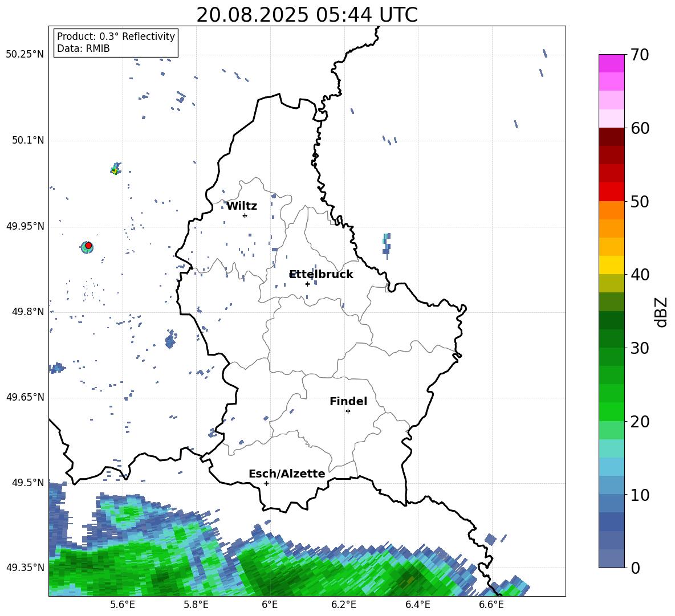Click the 5.8°E longitude tick label
Screen dimensions: 675x616
point(196,605)
